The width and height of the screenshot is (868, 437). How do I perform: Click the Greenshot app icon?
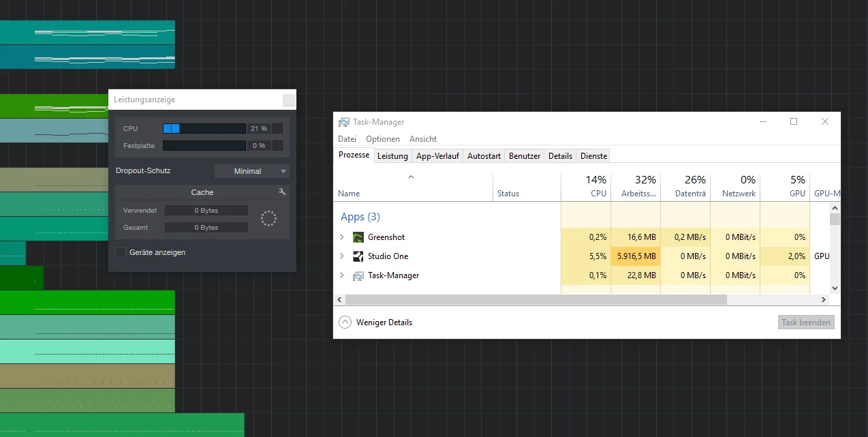pos(358,237)
